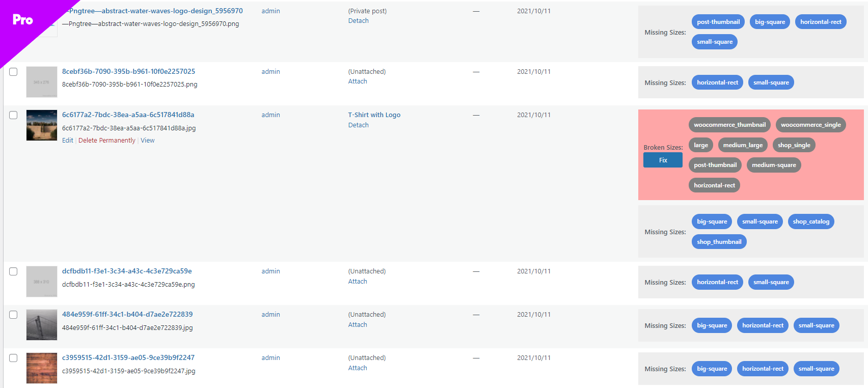868x388 pixels.
Task: Select the medium-square broken size tag
Action: tap(774, 165)
